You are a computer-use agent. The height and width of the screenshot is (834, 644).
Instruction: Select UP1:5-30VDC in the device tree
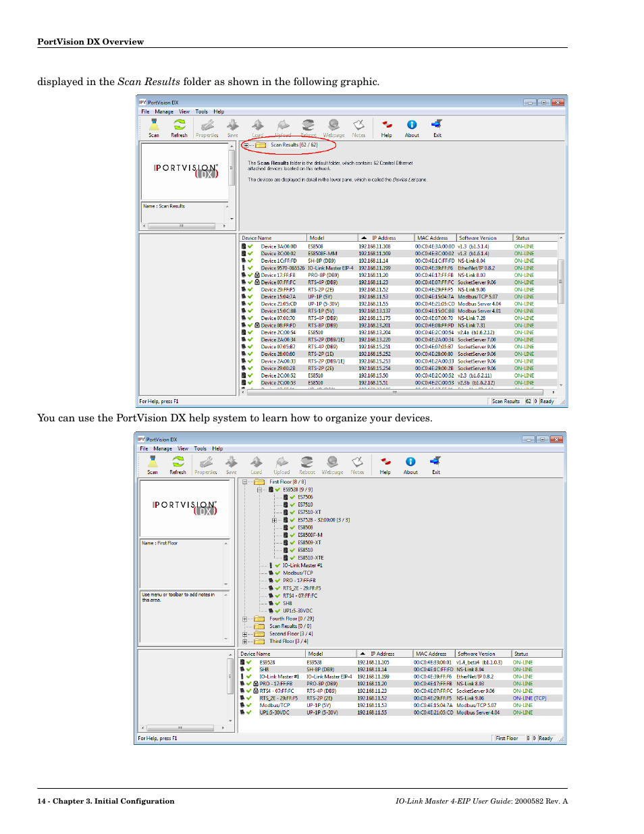coord(298,611)
